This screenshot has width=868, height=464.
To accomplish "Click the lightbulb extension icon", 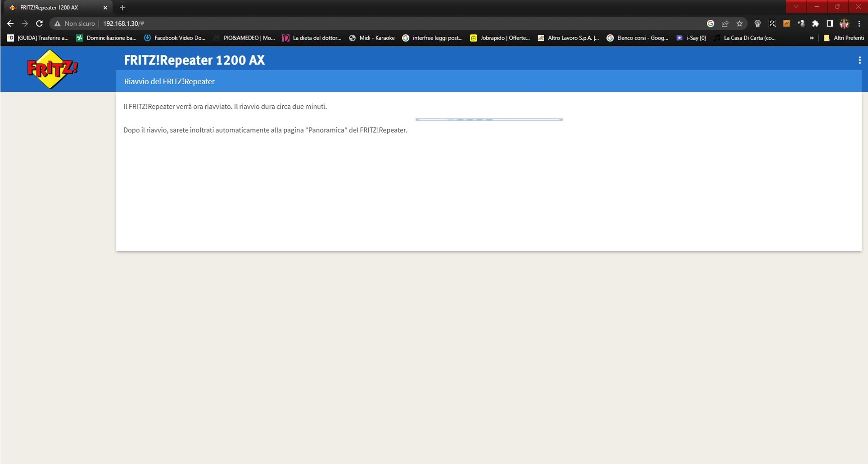I will tap(758, 23).
